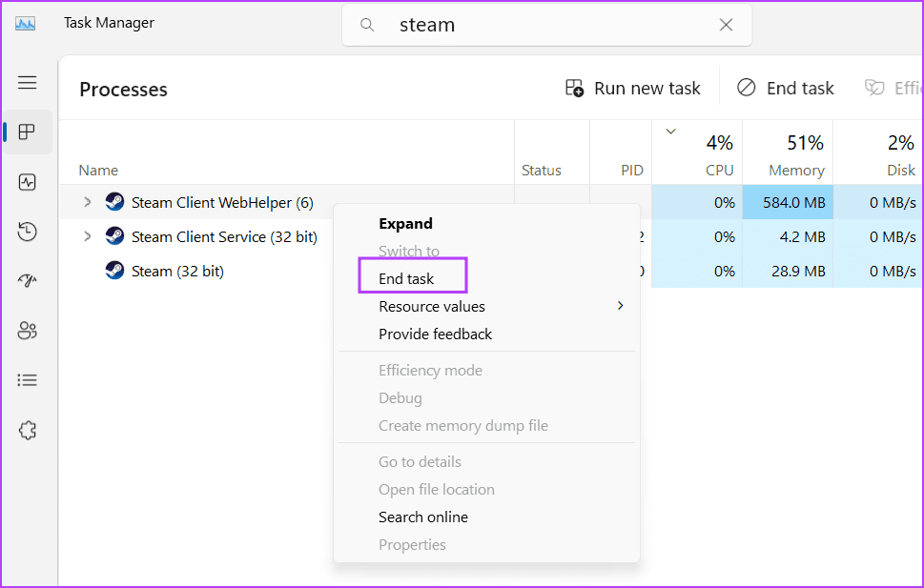Click the Steam (32 bit) process icon
The width and height of the screenshot is (924, 588).
coord(114,271)
